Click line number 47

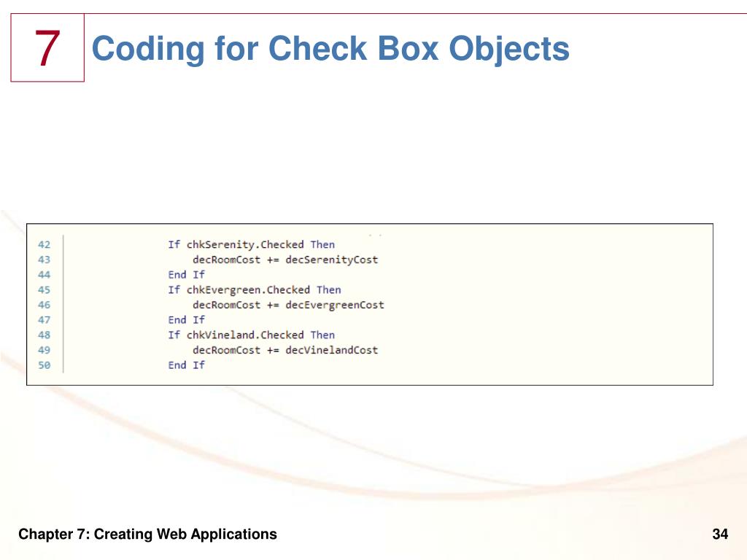(x=44, y=320)
